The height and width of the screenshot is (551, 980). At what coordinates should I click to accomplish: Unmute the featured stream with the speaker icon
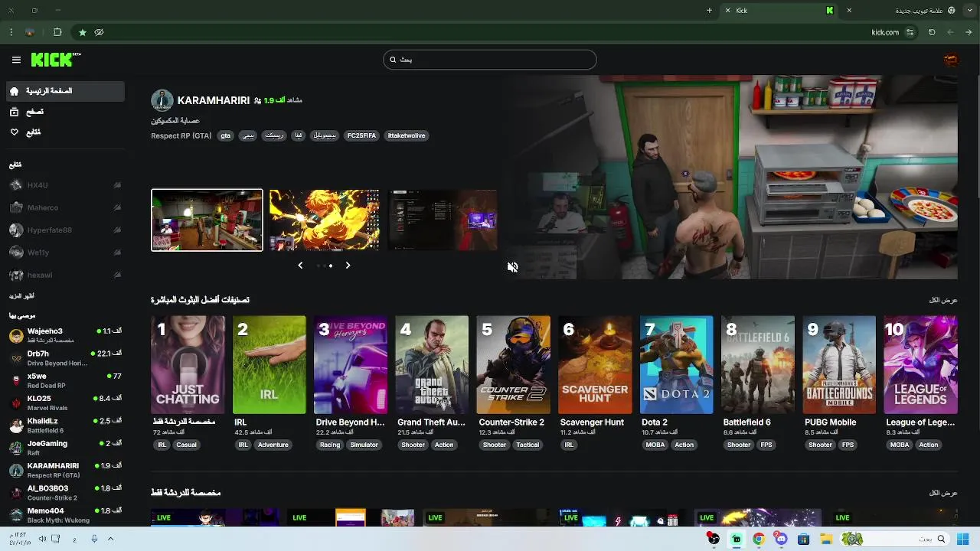pyautogui.click(x=512, y=266)
